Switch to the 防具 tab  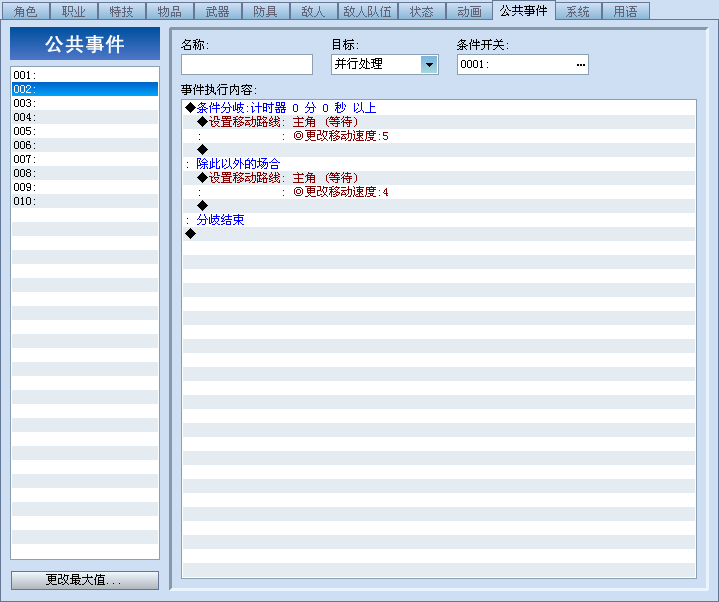pyautogui.click(x=265, y=11)
